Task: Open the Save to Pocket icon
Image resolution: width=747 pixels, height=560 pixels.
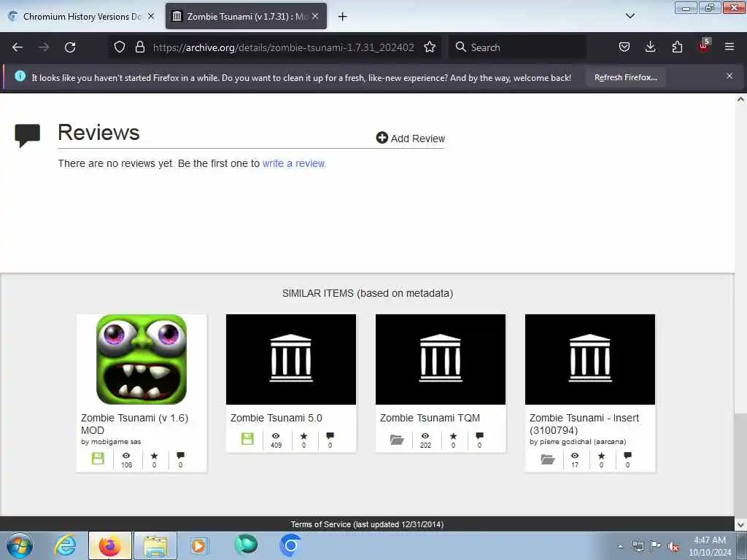Action: coord(624,47)
